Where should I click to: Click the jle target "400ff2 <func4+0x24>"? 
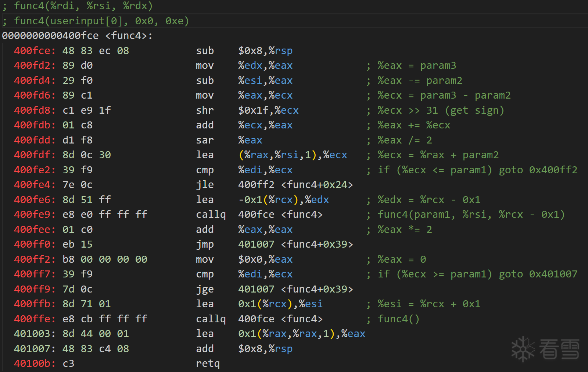tap(295, 185)
